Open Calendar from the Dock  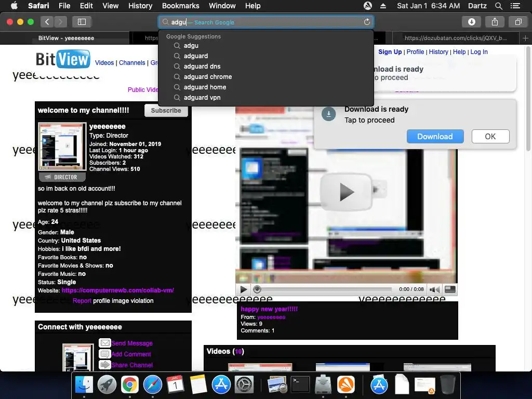[x=176, y=385]
